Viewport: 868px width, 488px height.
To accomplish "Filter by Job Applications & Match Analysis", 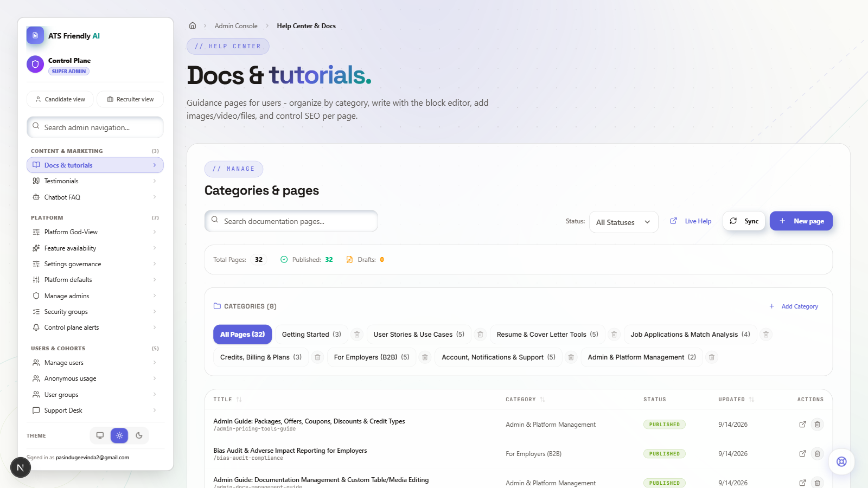I will coord(690,335).
